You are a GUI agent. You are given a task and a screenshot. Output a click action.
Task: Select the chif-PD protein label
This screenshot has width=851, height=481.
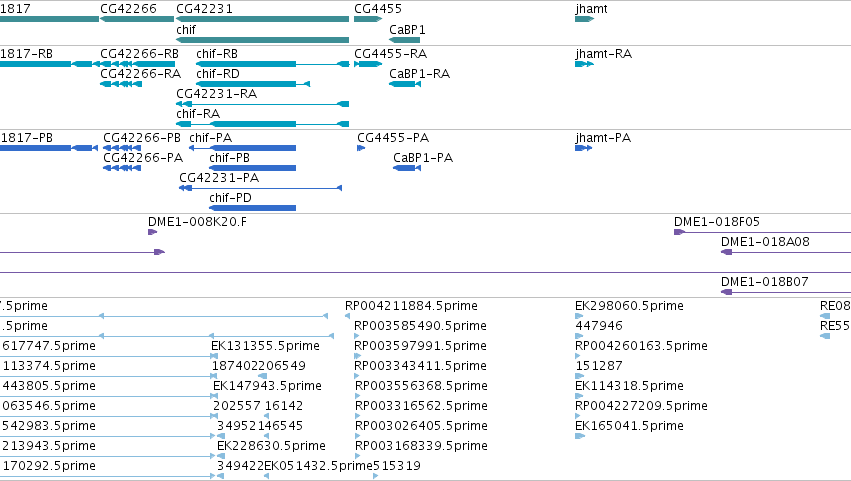[231, 198]
